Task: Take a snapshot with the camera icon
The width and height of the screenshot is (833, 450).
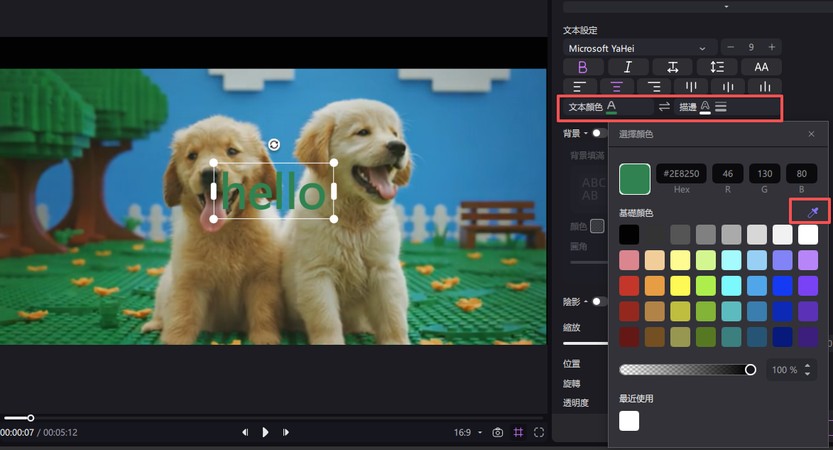Action: (x=497, y=432)
